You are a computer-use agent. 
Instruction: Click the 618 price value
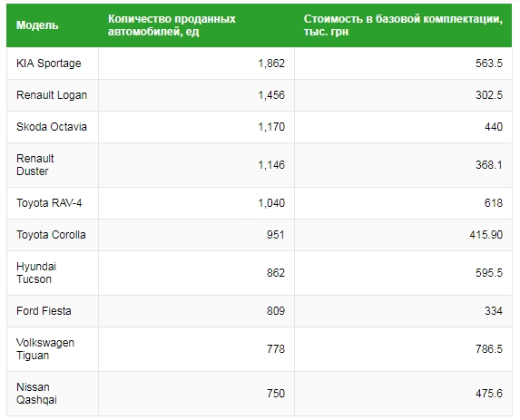(494, 203)
